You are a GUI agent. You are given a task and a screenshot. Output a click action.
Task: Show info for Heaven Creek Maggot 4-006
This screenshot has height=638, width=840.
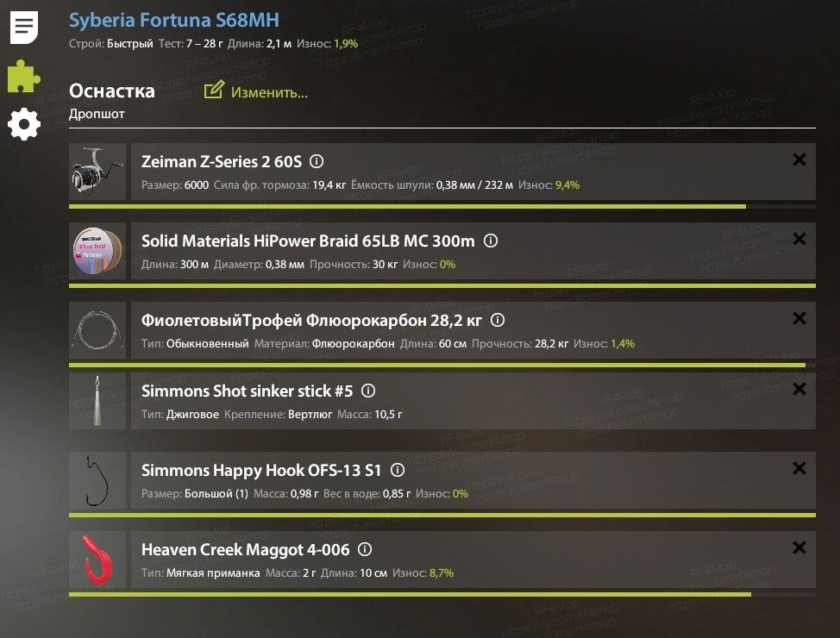(365, 549)
